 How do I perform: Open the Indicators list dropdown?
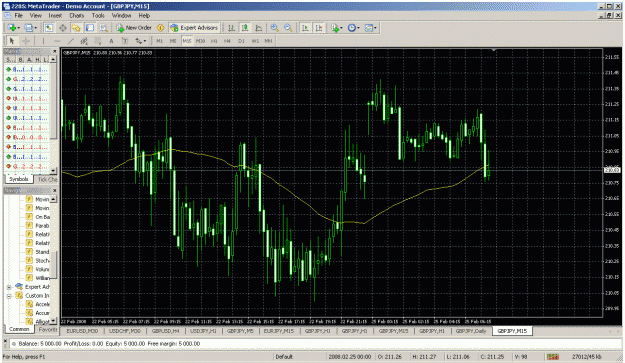click(336, 27)
